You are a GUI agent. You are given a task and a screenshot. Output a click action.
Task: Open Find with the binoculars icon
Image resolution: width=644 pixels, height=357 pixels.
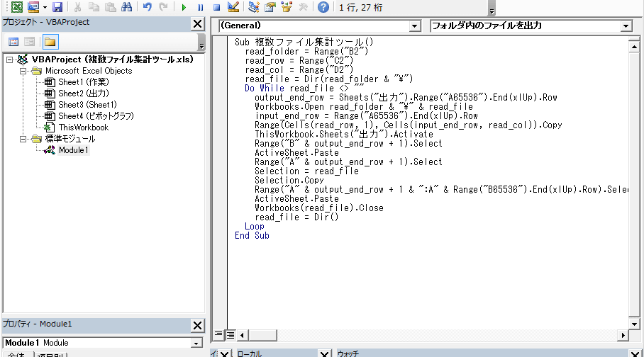[126, 7]
